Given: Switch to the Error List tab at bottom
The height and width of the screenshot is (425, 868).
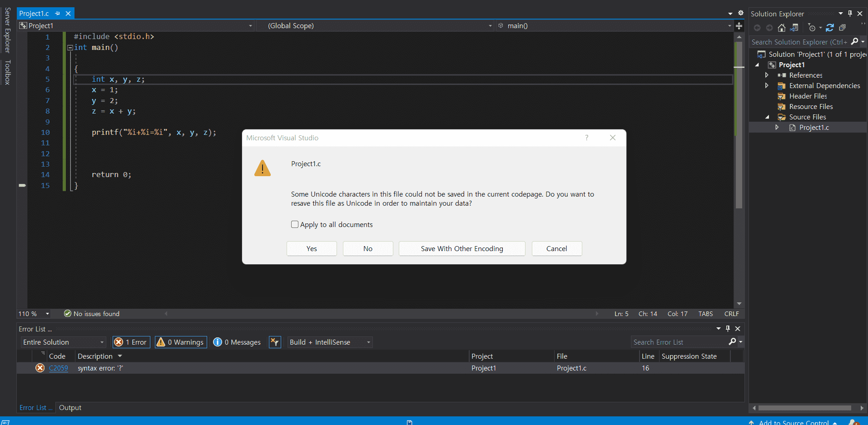Looking at the screenshot, I should pos(35,408).
